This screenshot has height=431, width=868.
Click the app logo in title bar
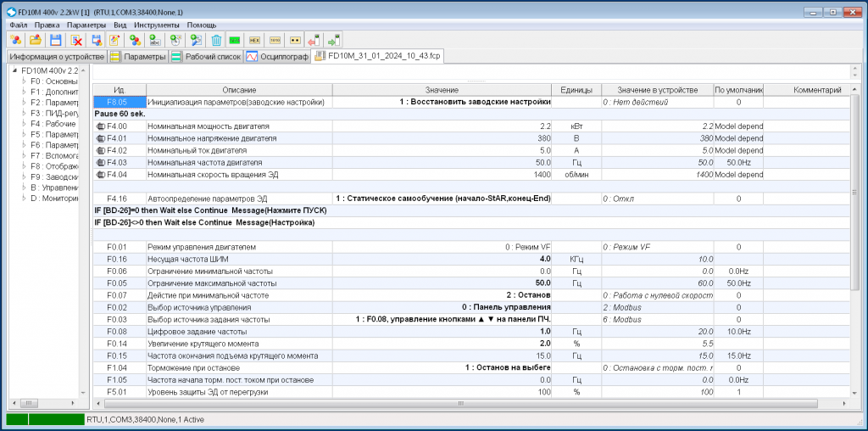[x=10, y=12]
